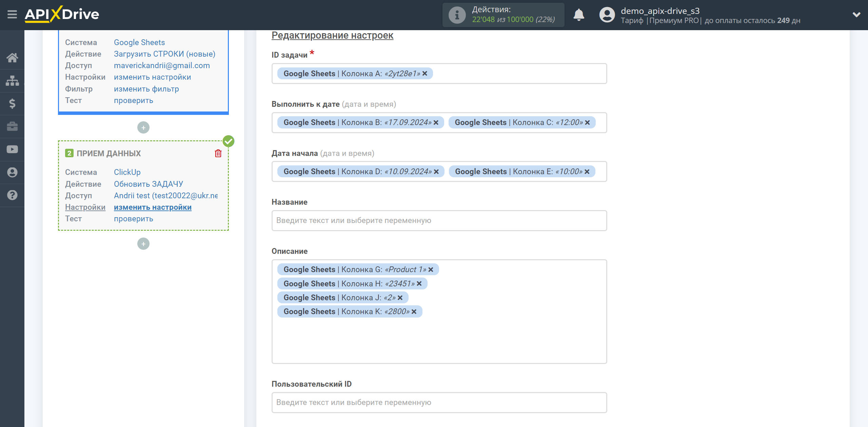Click the Выполнить к дате input field

point(439,123)
